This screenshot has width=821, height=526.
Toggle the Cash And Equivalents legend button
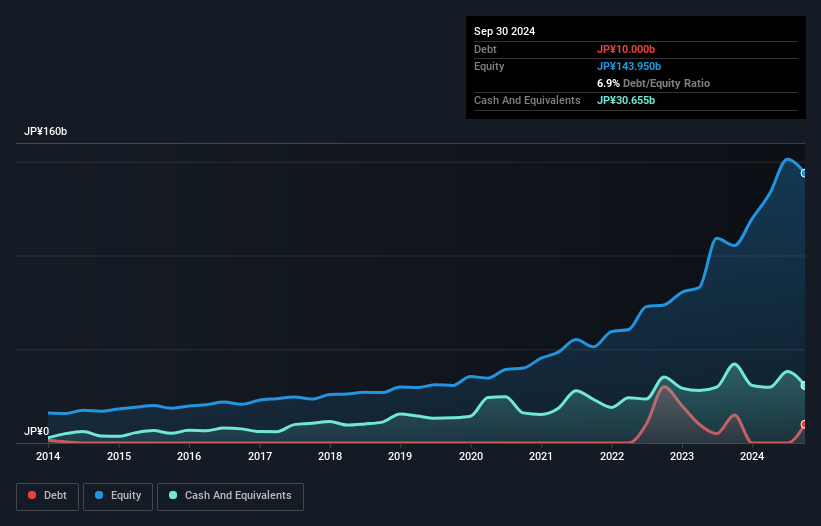point(230,495)
